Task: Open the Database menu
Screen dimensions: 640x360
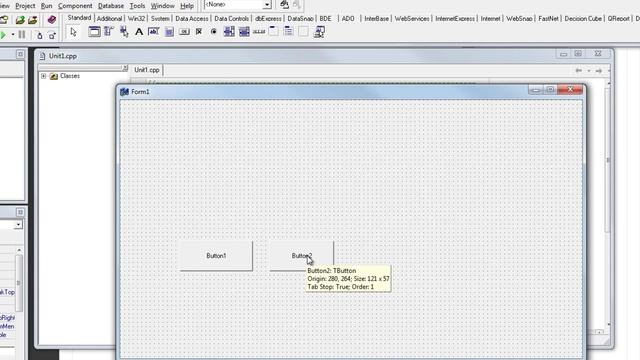Action: [111, 6]
